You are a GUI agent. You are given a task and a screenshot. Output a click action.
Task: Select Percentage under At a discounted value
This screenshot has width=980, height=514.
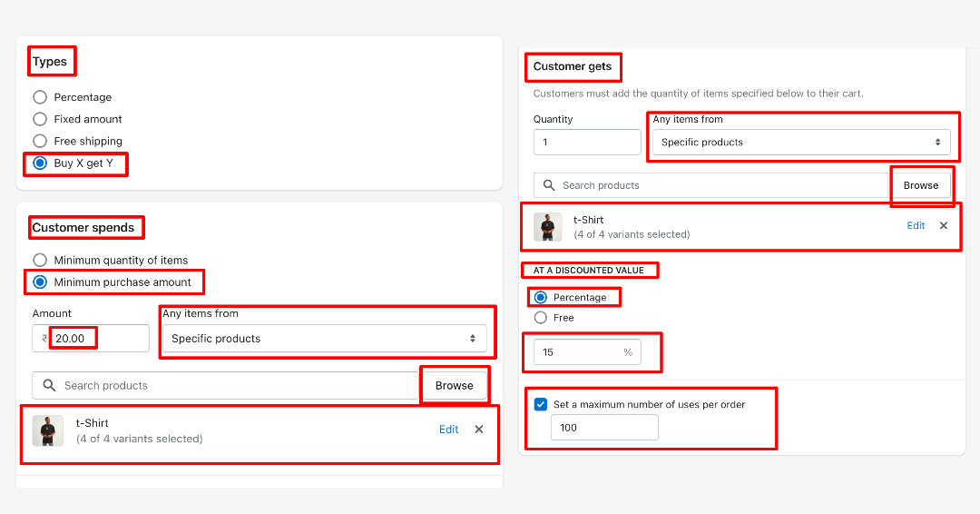[x=541, y=297]
